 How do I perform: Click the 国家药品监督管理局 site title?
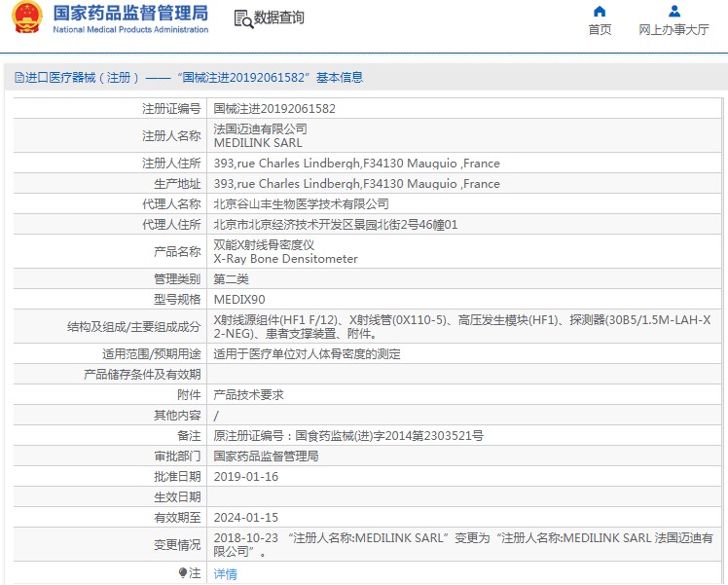tap(130, 13)
